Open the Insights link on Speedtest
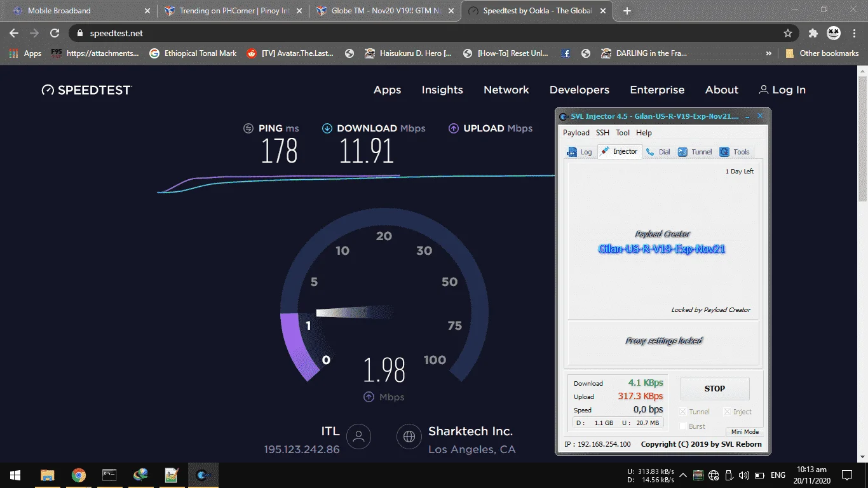 (x=442, y=90)
